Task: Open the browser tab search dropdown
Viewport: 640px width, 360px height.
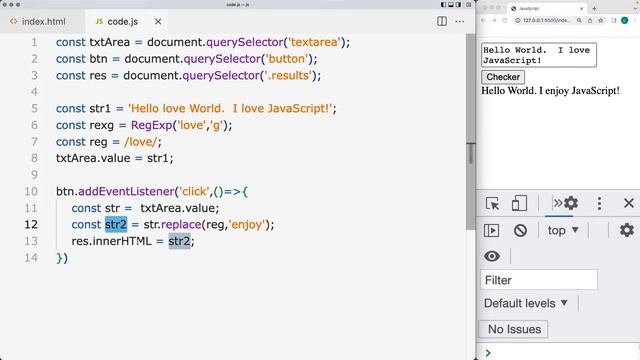Action: 636,9
